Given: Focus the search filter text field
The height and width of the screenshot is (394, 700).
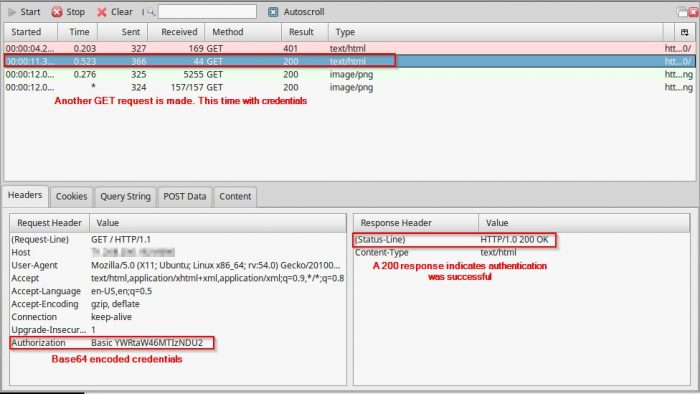Looking at the screenshot, I should click(x=207, y=12).
